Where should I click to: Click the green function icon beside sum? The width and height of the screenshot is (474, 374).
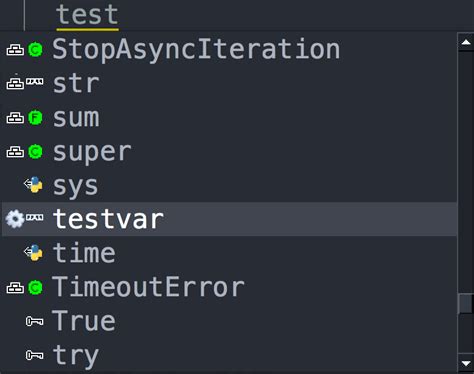click(35, 118)
